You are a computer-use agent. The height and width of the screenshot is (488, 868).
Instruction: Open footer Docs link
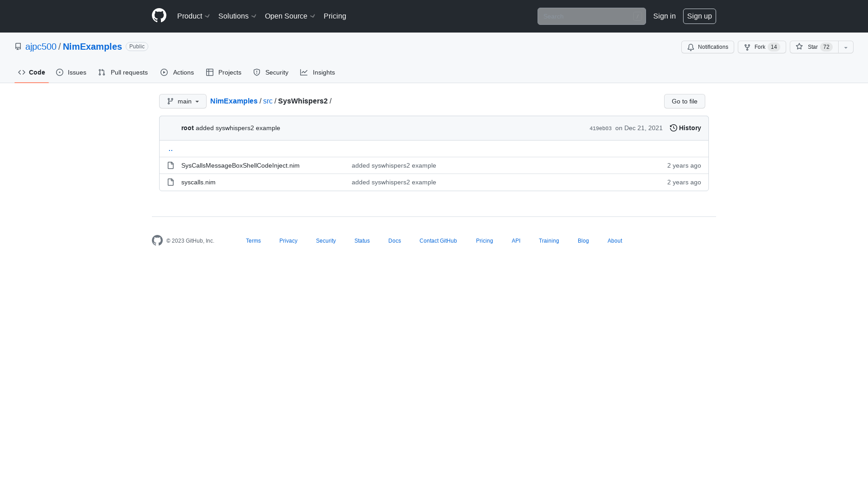click(x=395, y=241)
